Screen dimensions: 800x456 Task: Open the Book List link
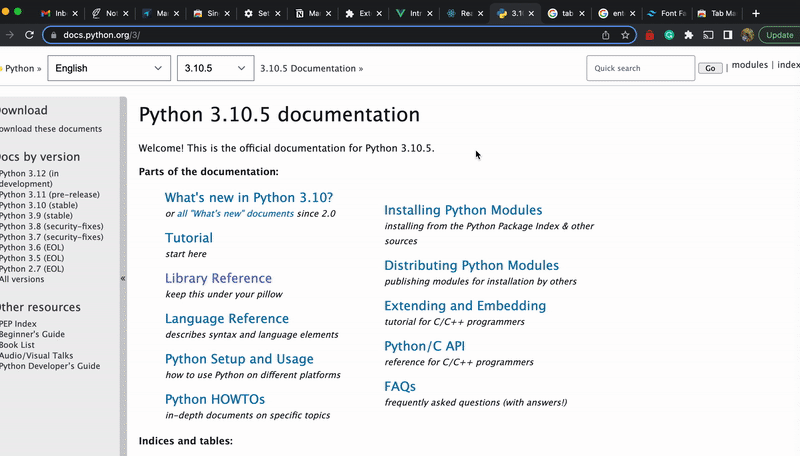[17, 345]
